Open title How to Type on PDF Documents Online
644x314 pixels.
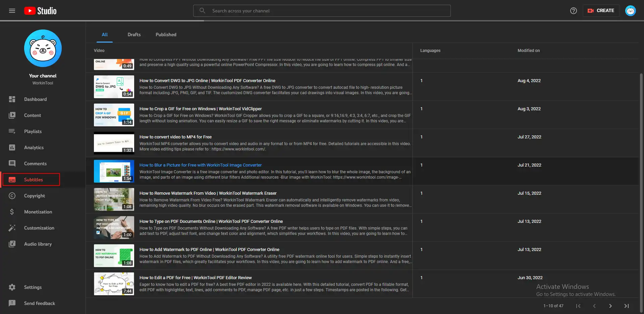pos(211,222)
